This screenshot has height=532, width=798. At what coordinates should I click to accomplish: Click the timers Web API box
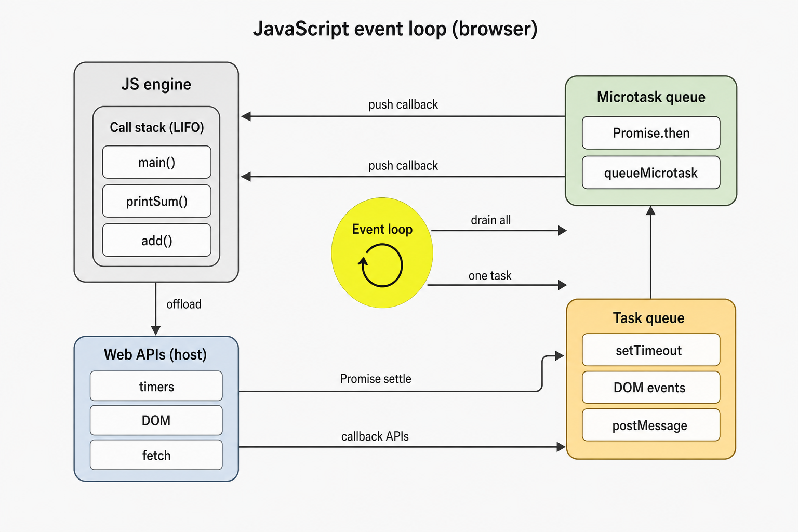[156, 386]
